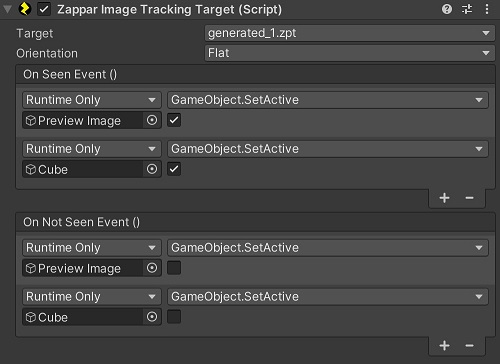The width and height of the screenshot is (500, 364).
Task: Check SetActive value for On Not Seen Preview Image
Action: [174, 268]
